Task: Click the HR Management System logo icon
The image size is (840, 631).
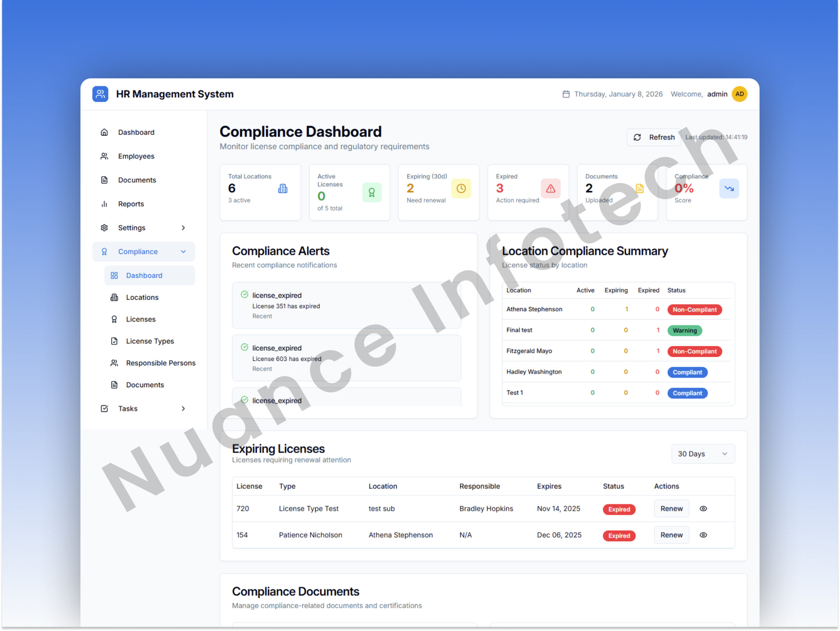Action: click(100, 94)
